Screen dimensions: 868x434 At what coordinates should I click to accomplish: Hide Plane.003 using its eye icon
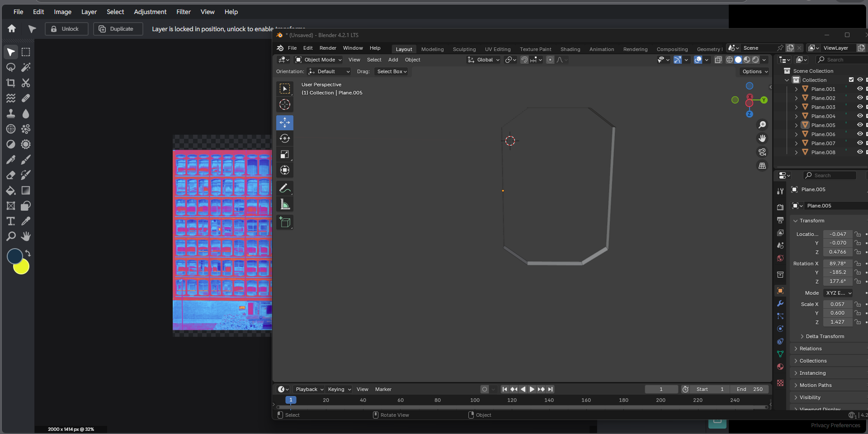coord(860,107)
